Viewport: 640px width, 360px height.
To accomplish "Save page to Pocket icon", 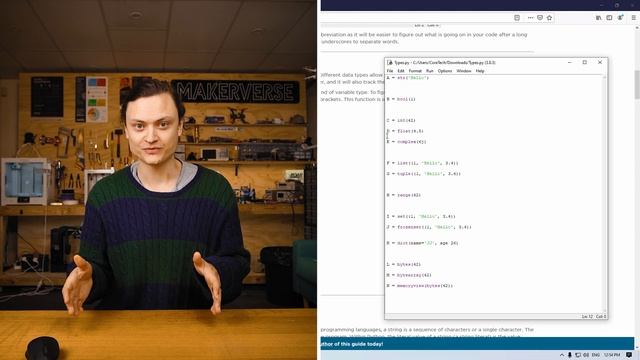I will (x=540, y=18).
